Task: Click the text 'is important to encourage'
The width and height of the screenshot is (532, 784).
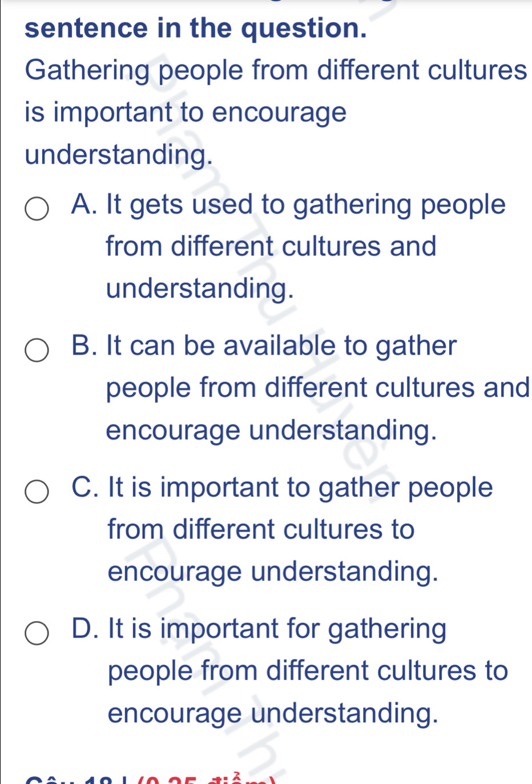Action: 186,112
